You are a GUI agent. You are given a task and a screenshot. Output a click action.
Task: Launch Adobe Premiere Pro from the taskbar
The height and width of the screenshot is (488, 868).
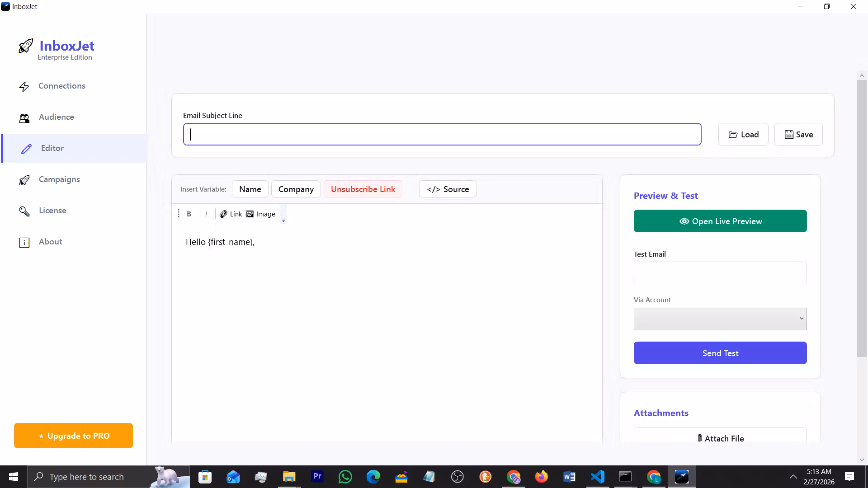click(x=317, y=477)
